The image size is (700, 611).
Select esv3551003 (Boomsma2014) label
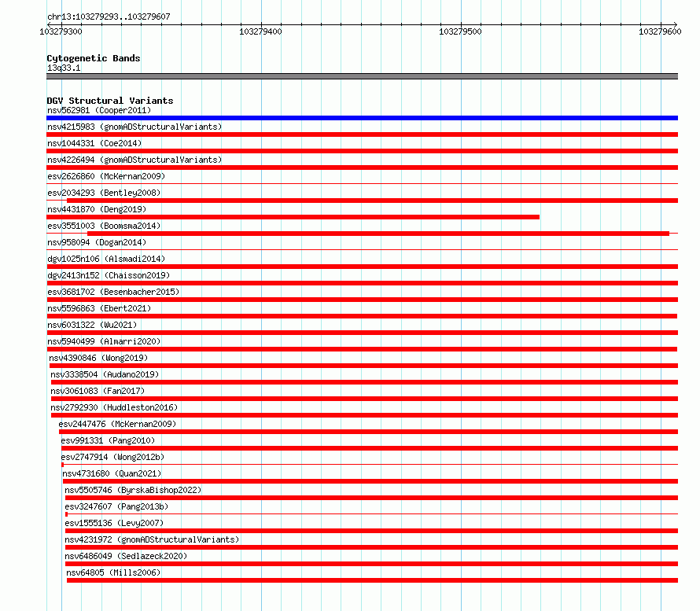[104, 226]
